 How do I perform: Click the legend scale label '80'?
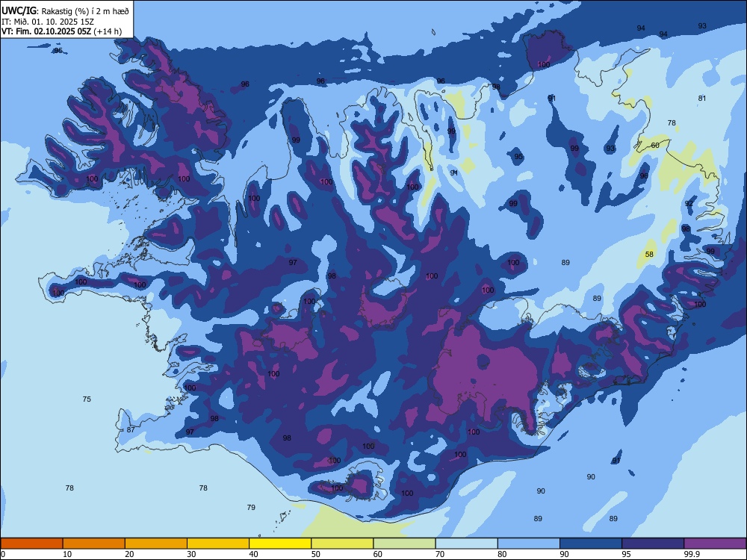tap(502, 554)
